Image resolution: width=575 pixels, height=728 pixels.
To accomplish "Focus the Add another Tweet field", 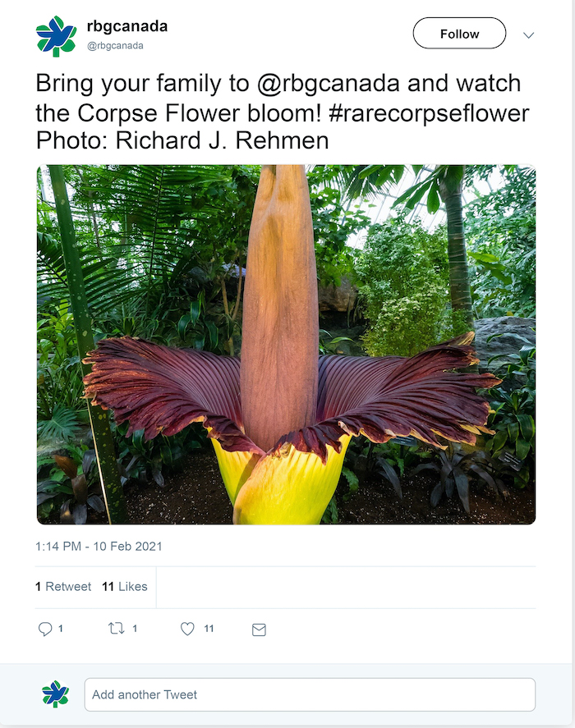I will coord(310,694).
